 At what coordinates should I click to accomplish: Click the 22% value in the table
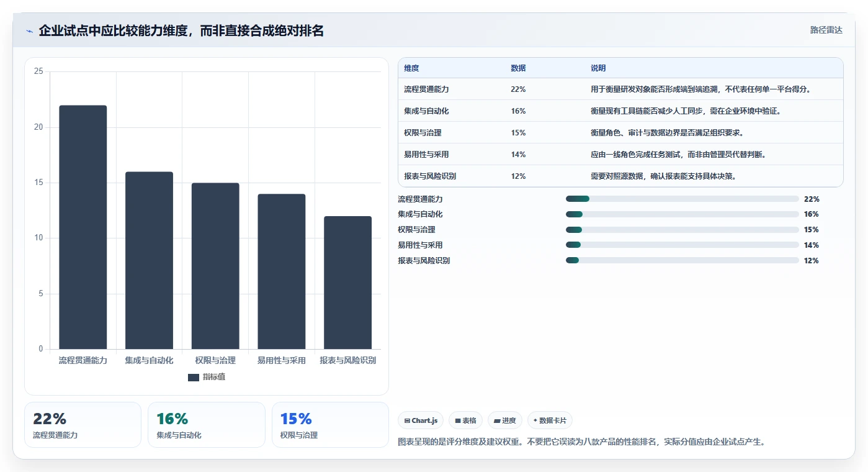point(518,89)
